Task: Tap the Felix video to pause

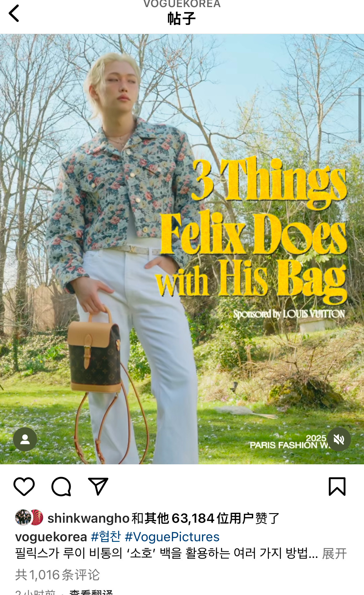Action: coord(182,249)
